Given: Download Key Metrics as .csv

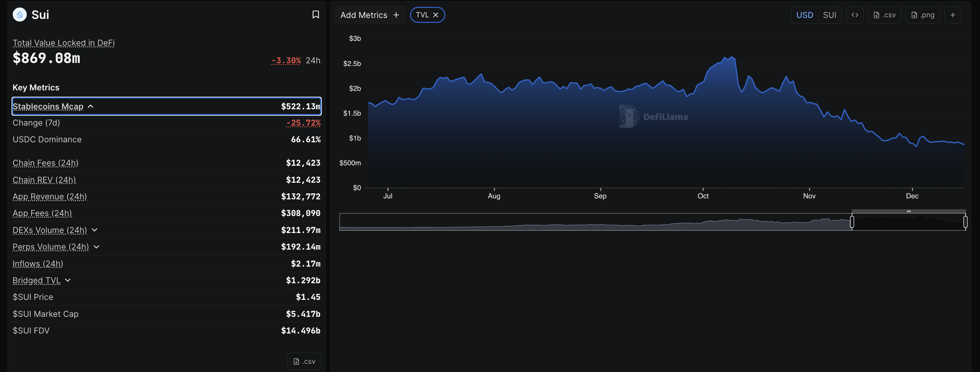Looking at the screenshot, I should pyautogui.click(x=304, y=361).
